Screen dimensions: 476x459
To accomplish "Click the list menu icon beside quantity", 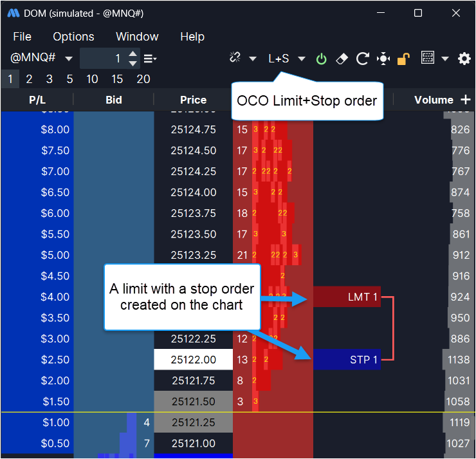I will 150,59.
